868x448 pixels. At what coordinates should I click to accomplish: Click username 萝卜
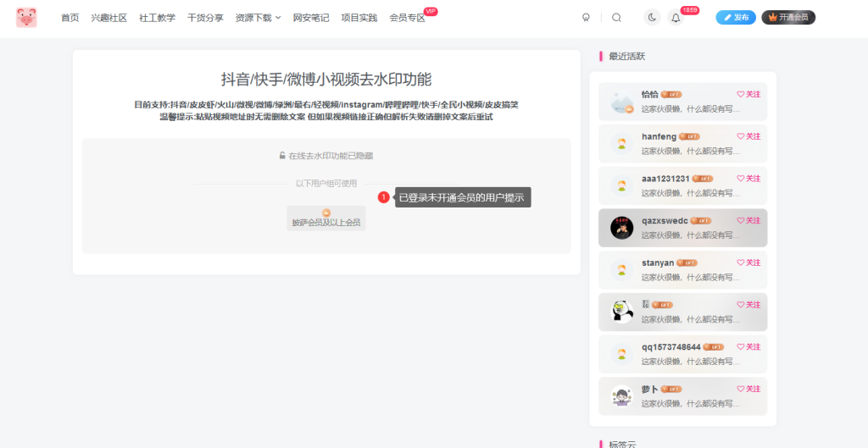tap(650, 389)
